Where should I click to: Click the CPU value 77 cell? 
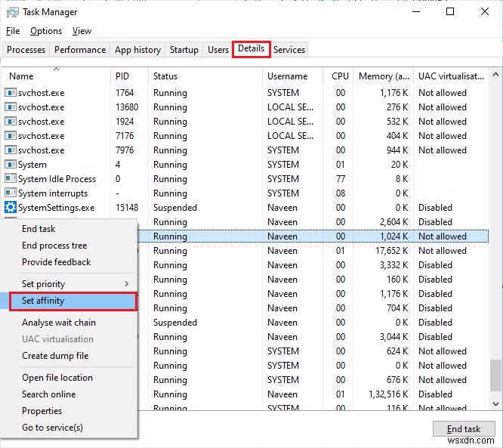[341, 179]
